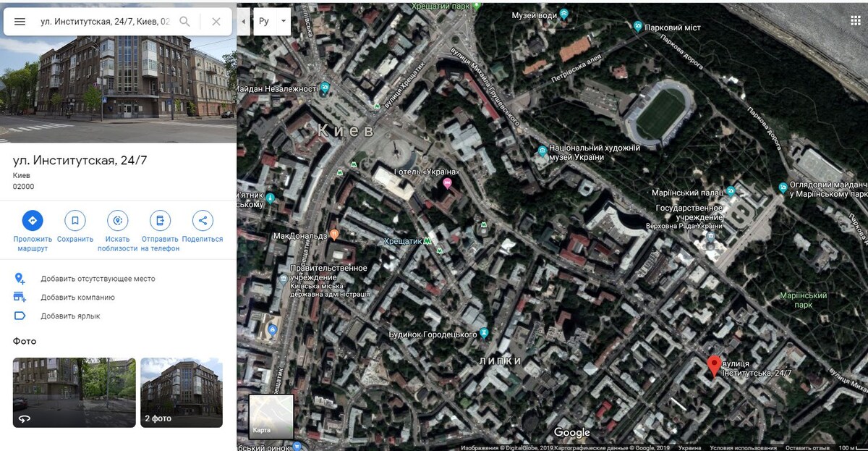Click Добавить ярлык option
This screenshot has width=868, height=451.
[70, 316]
